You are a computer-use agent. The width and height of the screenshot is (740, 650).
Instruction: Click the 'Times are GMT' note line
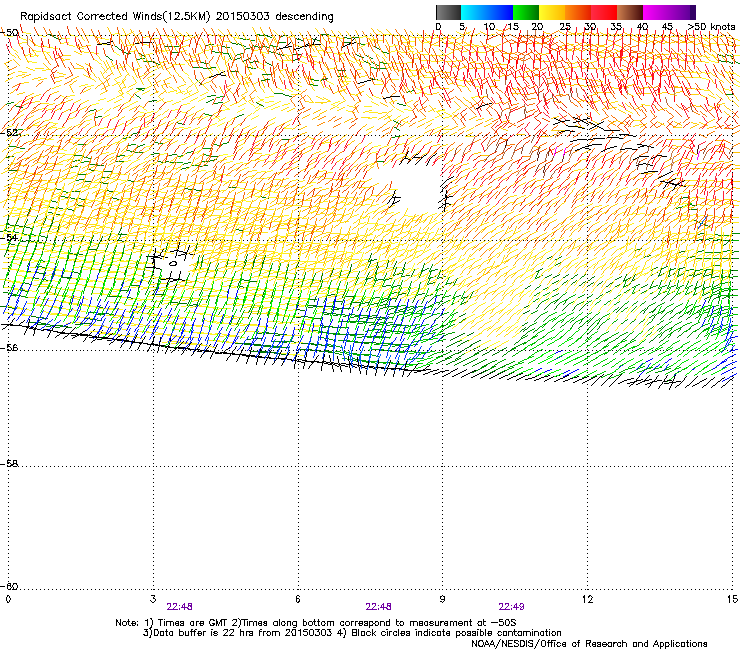pyautogui.click(x=316, y=623)
